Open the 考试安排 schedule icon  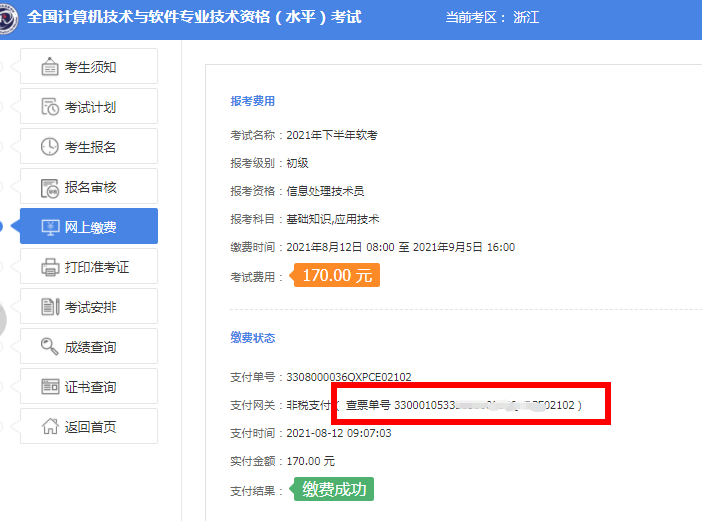(x=50, y=307)
